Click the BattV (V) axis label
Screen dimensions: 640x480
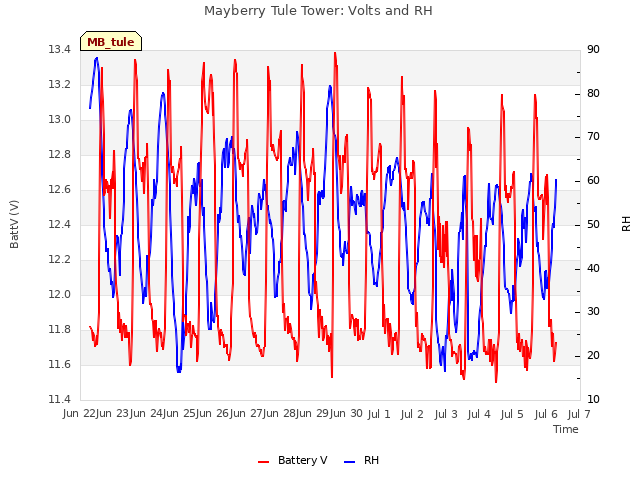click(14, 224)
